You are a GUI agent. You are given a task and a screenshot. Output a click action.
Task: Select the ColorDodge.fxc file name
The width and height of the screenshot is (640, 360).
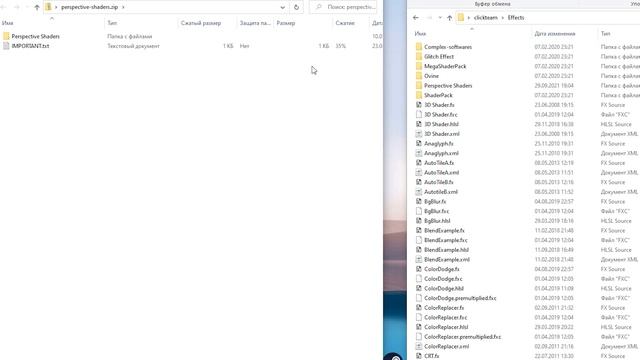[443, 279]
